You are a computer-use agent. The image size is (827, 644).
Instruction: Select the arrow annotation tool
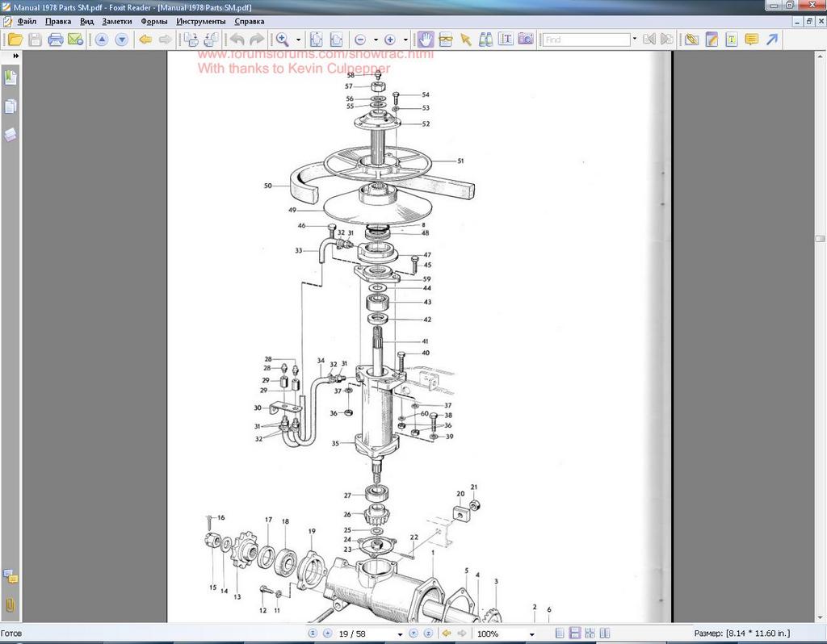coord(772,39)
